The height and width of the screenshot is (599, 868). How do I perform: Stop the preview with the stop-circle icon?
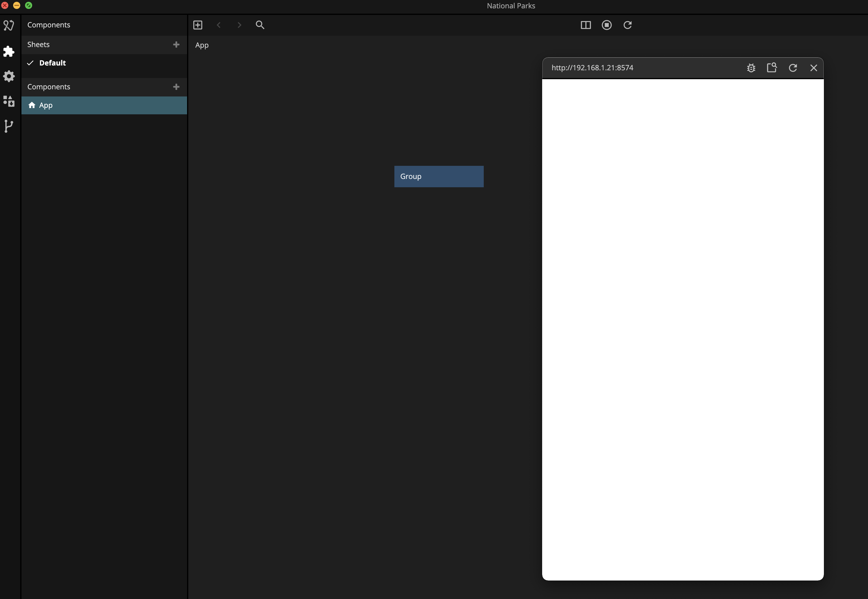(x=607, y=25)
